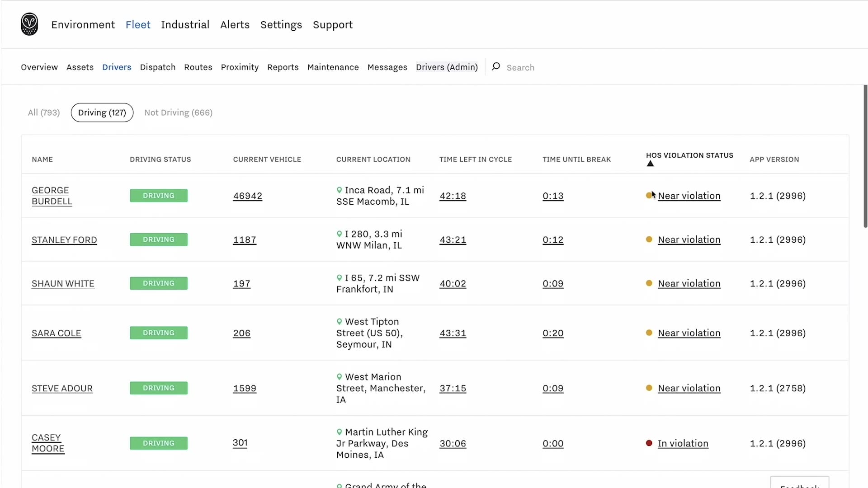Filter by Not Driving (666)
This screenshot has width=868, height=488.
tap(179, 113)
